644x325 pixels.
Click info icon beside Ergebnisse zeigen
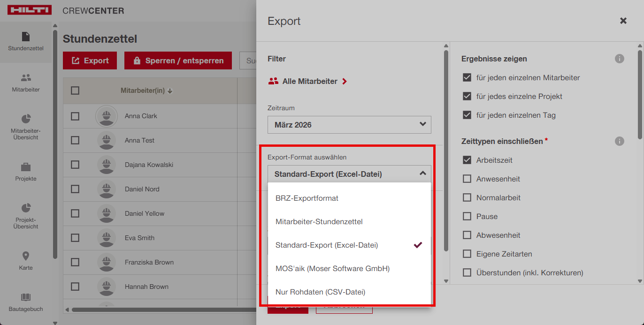[x=619, y=59]
